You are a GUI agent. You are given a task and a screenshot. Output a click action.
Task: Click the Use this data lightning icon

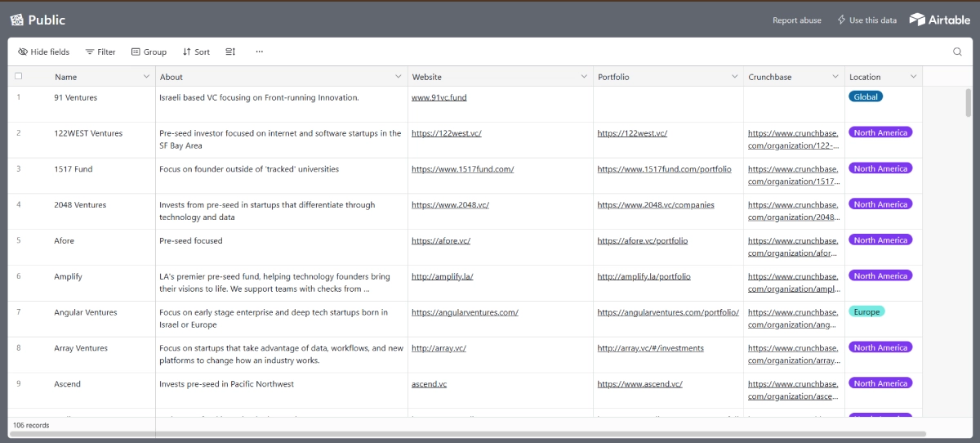841,20
